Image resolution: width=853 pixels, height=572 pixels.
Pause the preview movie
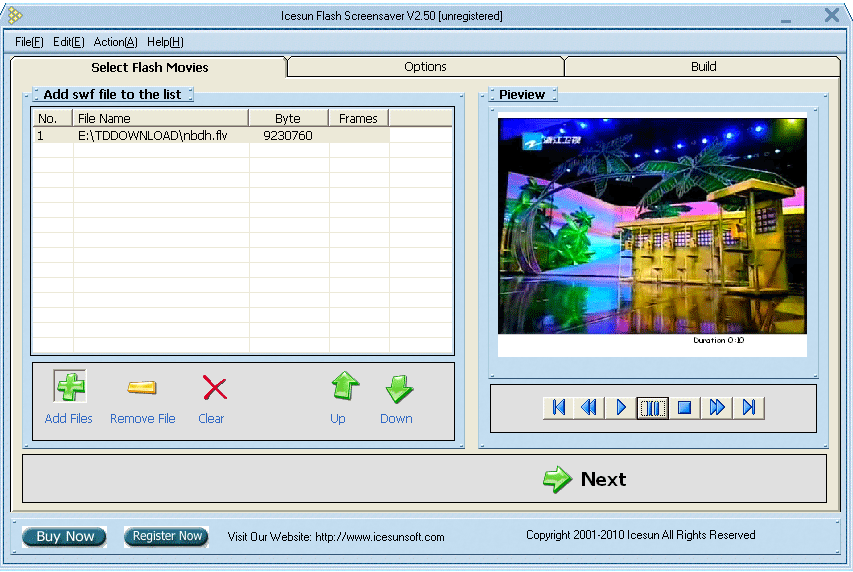coord(652,408)
